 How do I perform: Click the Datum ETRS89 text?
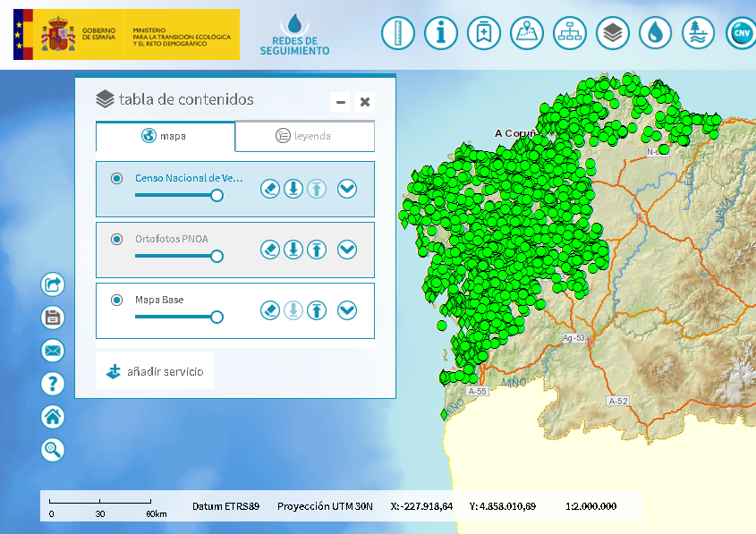[x=225, y=506]
